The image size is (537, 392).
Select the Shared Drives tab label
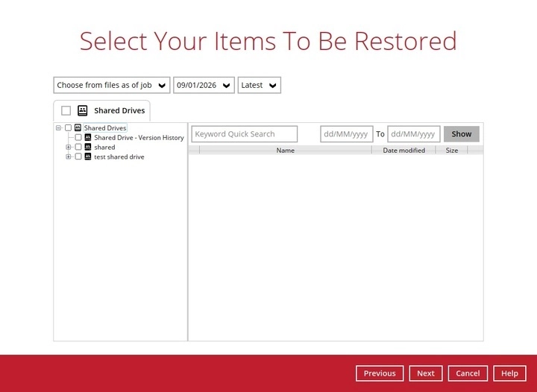coord(119,110)
